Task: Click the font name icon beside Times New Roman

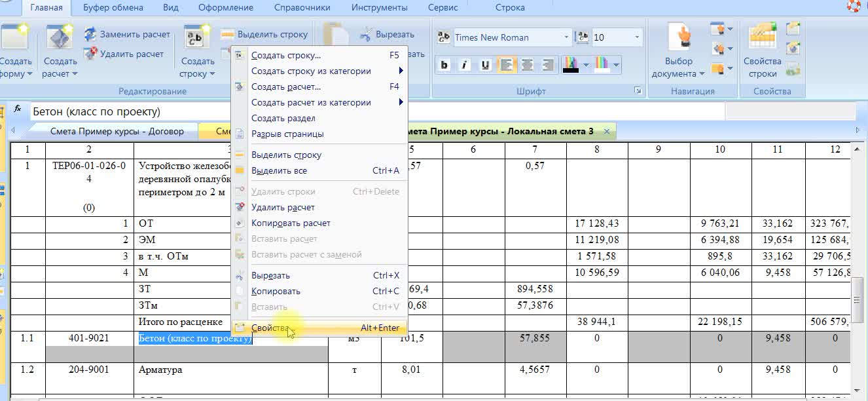Action: (444, 37)
